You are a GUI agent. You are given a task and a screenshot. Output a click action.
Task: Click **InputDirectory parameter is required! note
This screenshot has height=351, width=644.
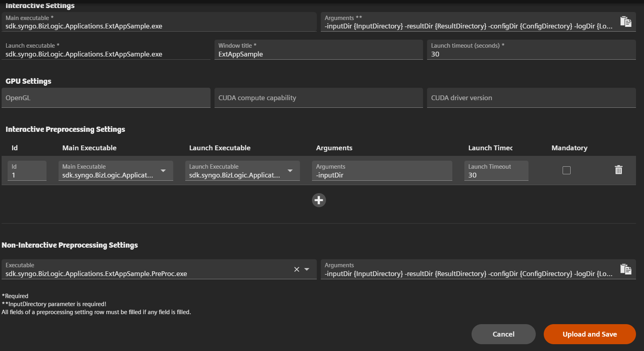(x=54, y=304)
